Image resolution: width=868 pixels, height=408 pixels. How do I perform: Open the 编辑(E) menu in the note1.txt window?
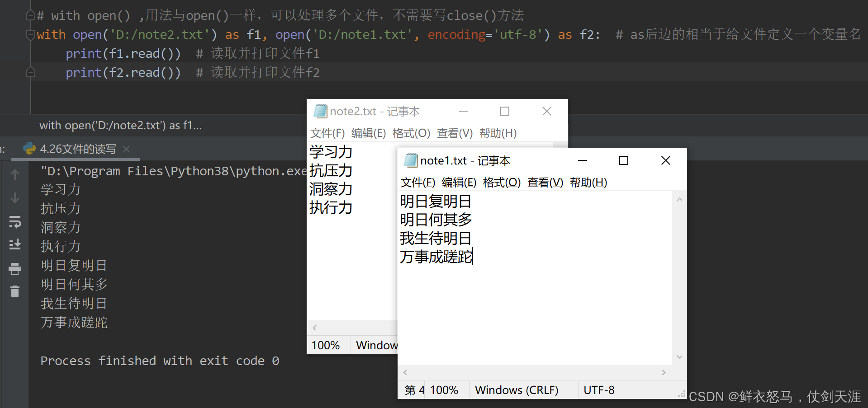click(459, 183)
